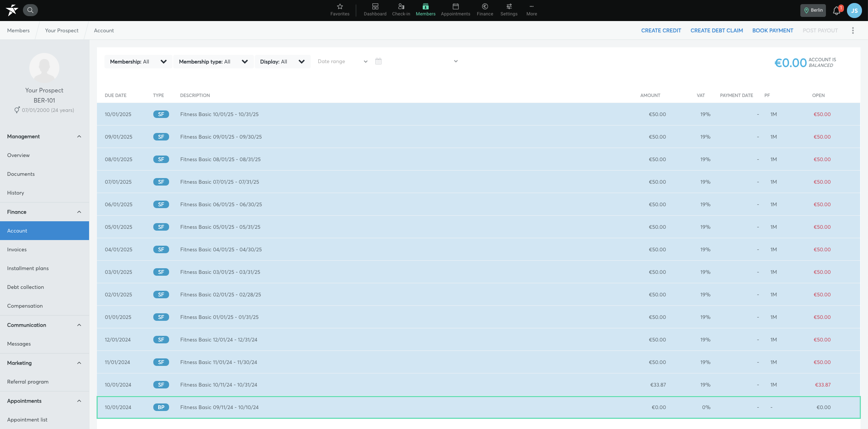The height and width of the screenshot is (429, 868).
Task: Open Finance euro icon in navigation
Action: 485,10
